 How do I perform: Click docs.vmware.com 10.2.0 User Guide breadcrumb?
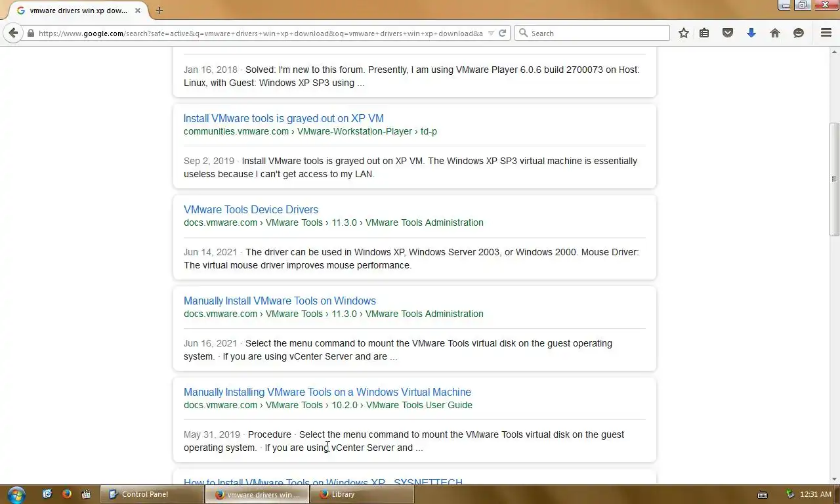(328, 405)
